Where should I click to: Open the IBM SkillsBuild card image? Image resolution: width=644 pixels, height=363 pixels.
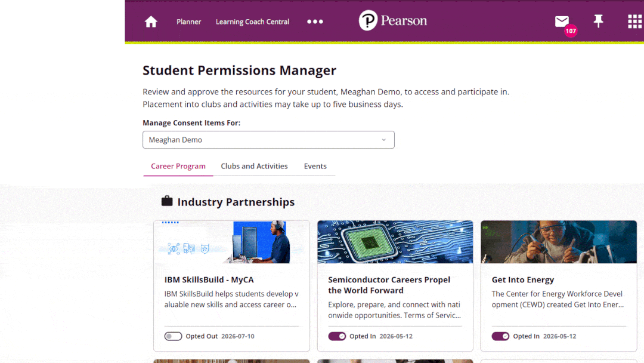click(231, 242)
